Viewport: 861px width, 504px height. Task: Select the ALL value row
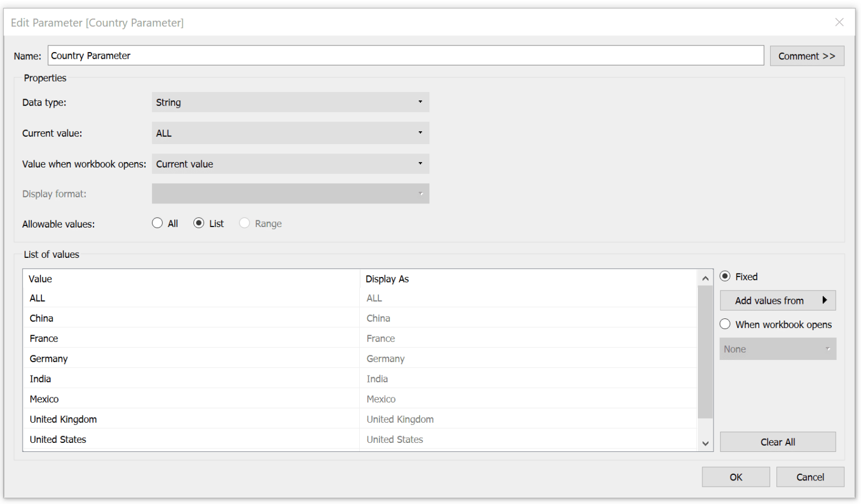pyautogui.click(x=168, y=298)
